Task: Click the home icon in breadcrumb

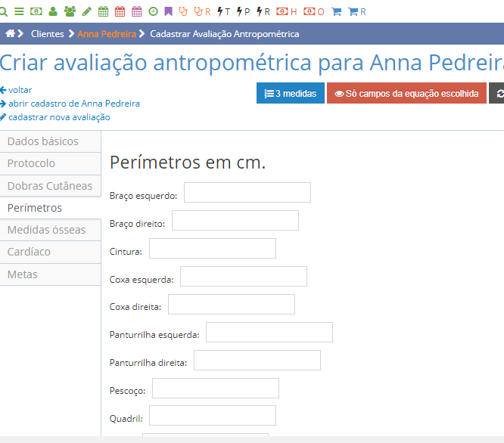Action: [11, 34]
